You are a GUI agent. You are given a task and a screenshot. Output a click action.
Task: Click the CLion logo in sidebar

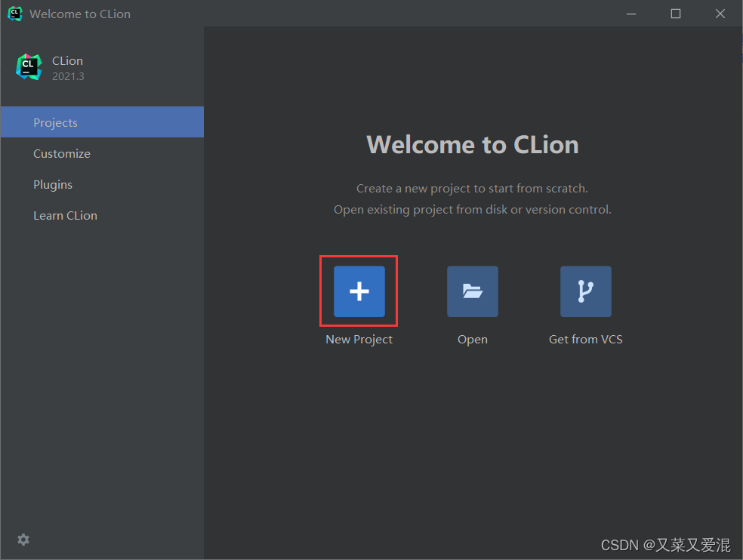(x=29, y=67)
